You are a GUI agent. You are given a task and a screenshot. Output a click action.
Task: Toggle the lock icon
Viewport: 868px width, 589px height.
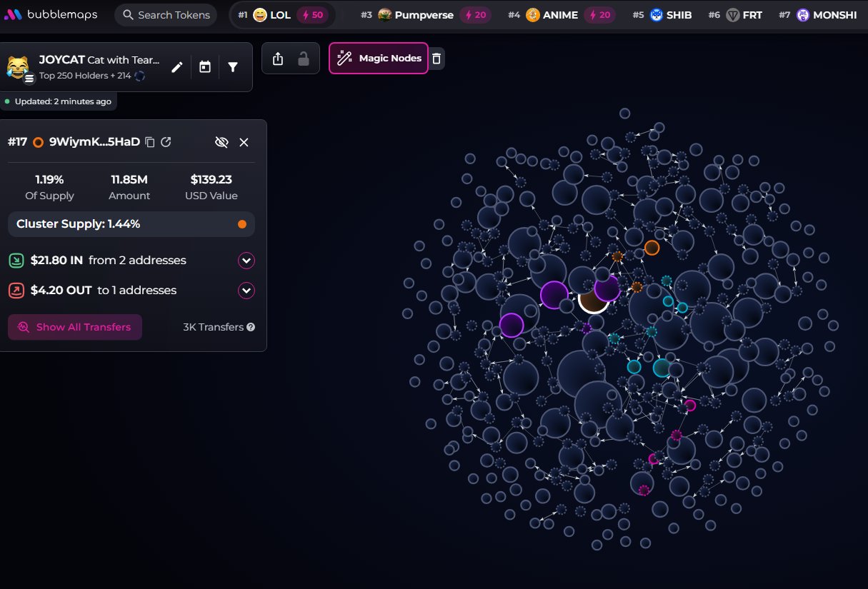304,59
